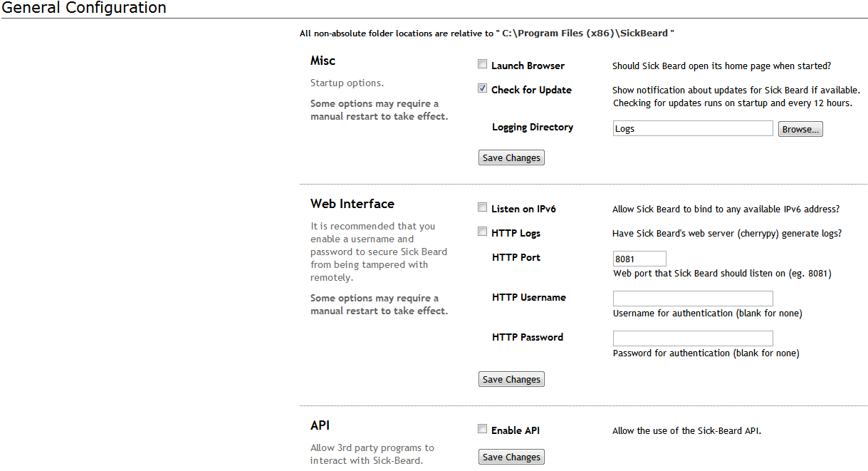
Task: Save Changes in the Misc section
Action: (x=511, y=158)
